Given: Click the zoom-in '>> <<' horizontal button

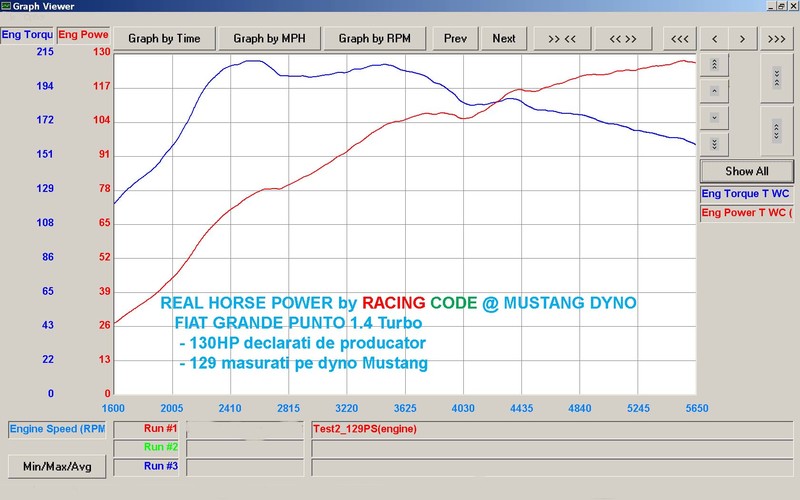Looking at the screenshot, I should 562,39.
